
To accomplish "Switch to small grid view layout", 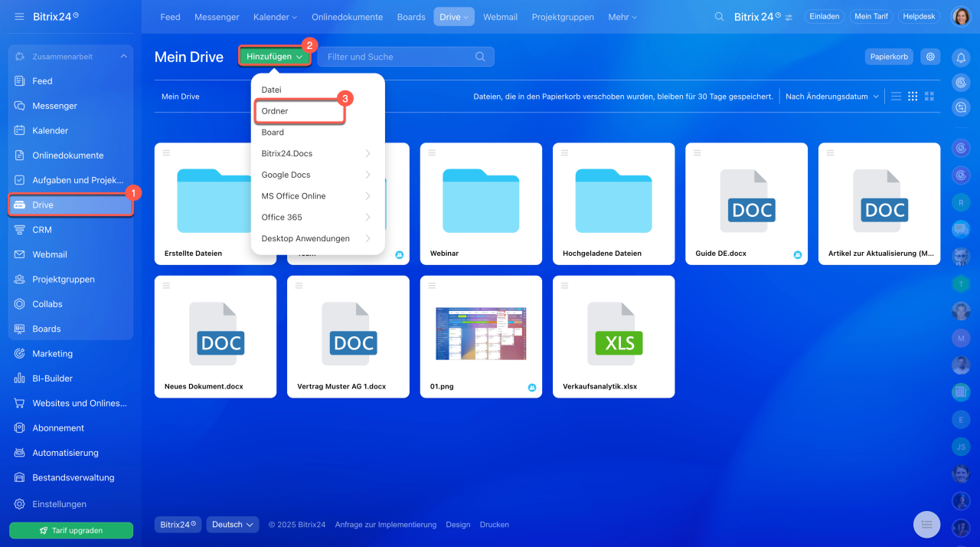I will coord(913,97).
